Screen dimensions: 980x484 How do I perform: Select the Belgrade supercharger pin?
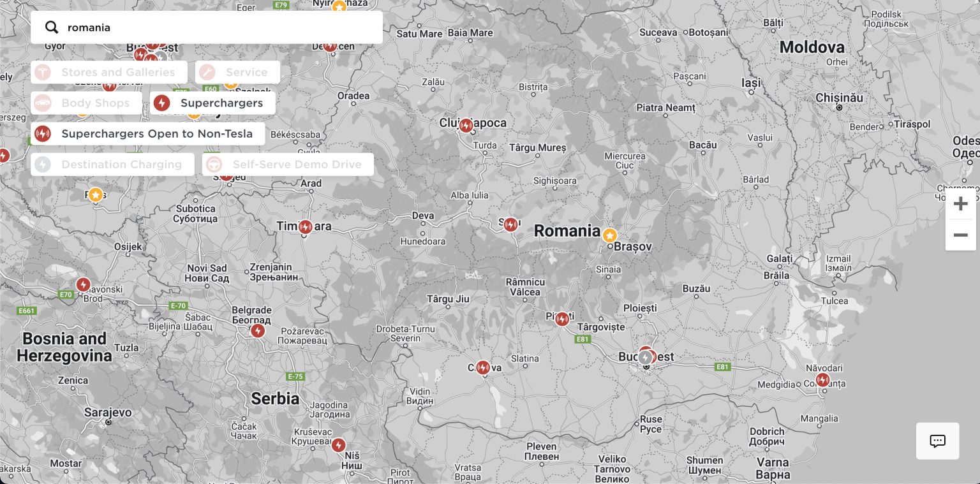257,331
